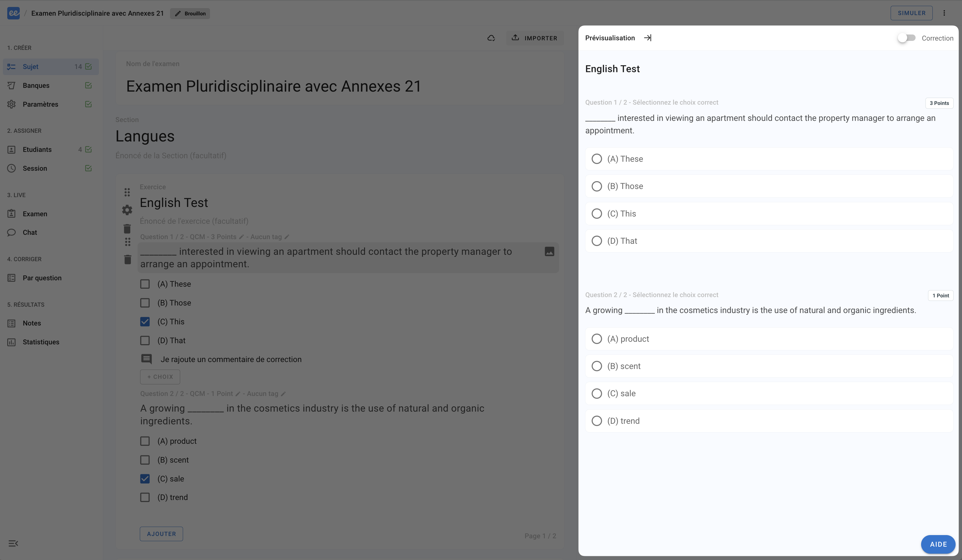Click the SIMULER button
This screenshot has height=560, width=962.
pyautogui.click(x=911, y=13)
